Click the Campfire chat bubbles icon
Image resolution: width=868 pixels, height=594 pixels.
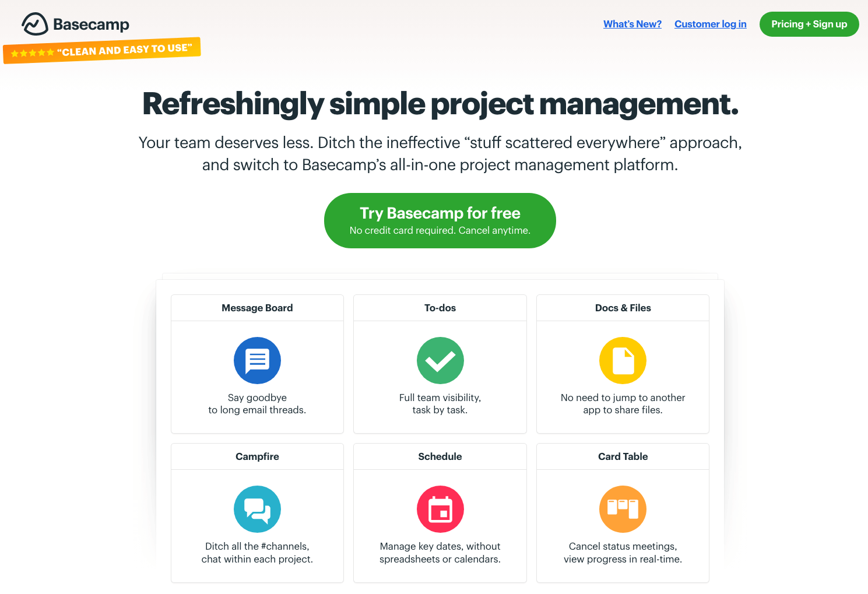tap(257, 509)
